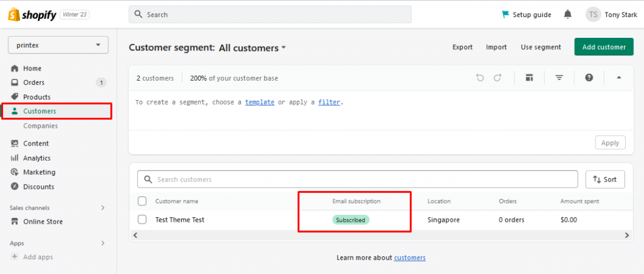Expand the All customers segment dropdown

(x=252, y=48)
